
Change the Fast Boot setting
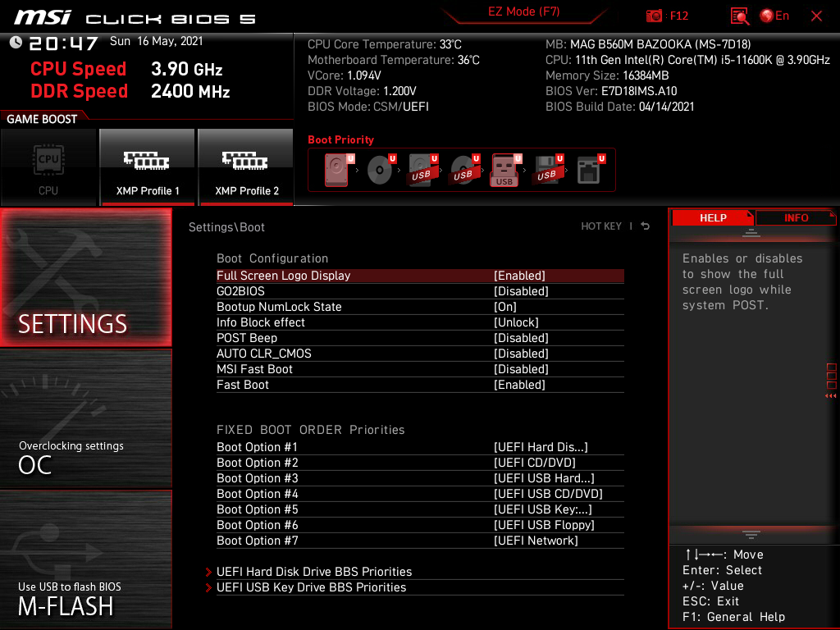tap(420, 384)
